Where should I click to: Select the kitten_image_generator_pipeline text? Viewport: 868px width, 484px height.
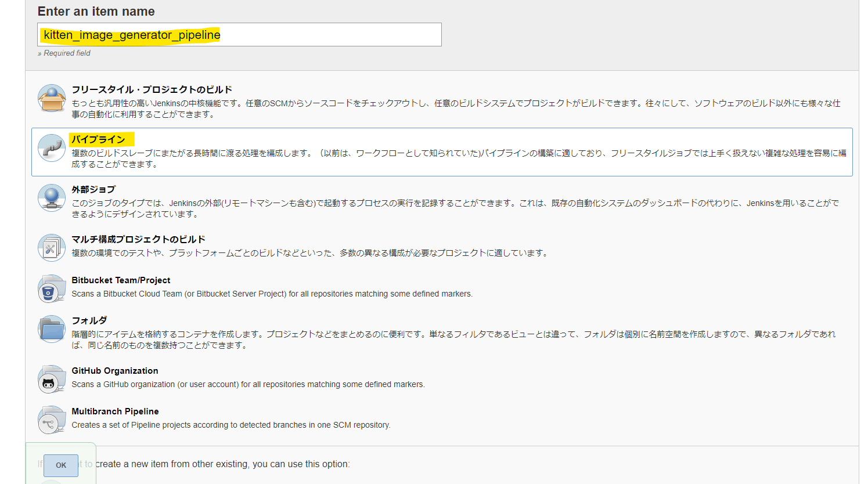pyautogui.click(x=131, y=35)
